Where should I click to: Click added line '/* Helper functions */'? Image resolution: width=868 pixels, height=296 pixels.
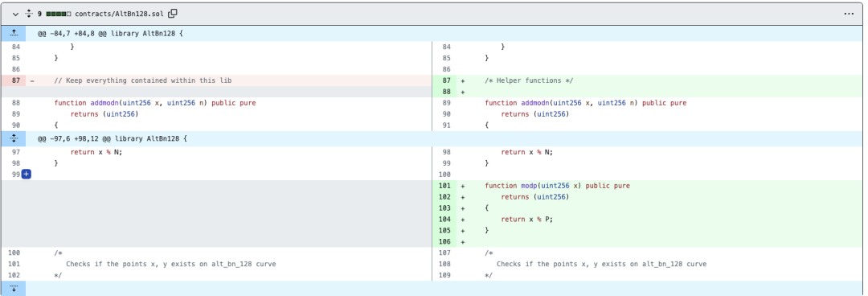529,80
